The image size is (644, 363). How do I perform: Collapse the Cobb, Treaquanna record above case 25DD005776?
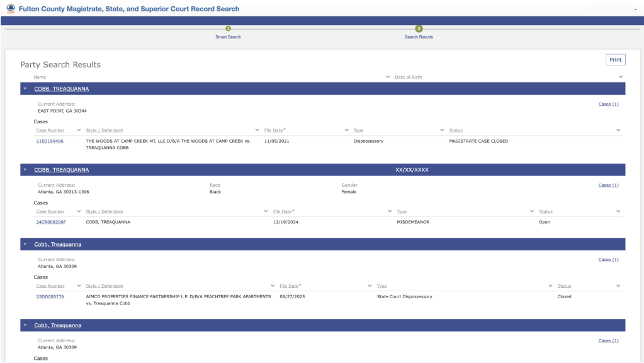tap(25, 244)
